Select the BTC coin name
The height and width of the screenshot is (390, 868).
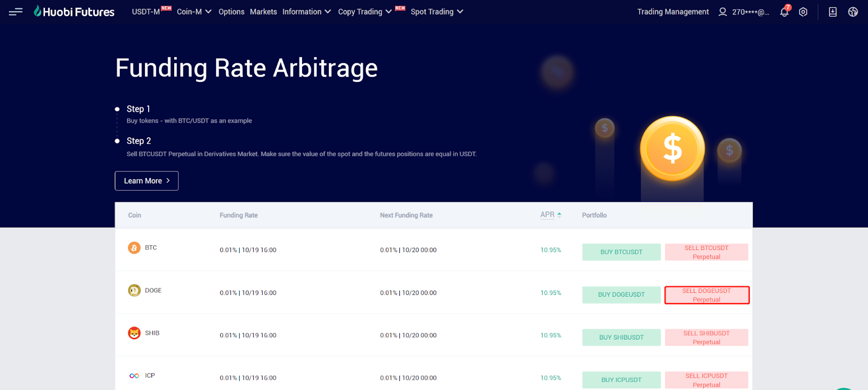tap(151, 247)
